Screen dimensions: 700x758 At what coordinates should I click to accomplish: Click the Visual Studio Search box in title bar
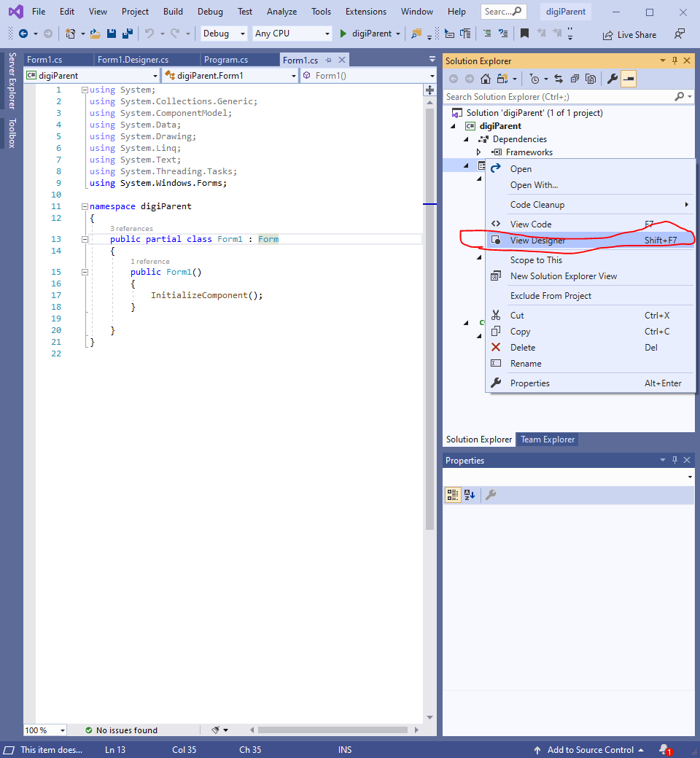pyautogui.click(x=503, y=12)
